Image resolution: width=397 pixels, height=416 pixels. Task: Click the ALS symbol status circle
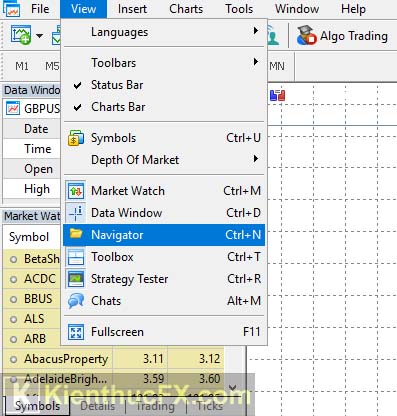coord(13,319)
